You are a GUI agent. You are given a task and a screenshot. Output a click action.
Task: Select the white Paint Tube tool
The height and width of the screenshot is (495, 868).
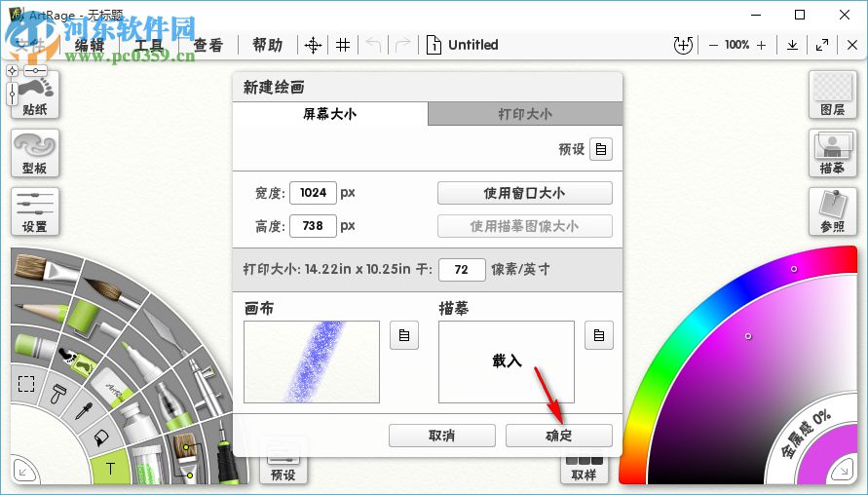[138, 424]
